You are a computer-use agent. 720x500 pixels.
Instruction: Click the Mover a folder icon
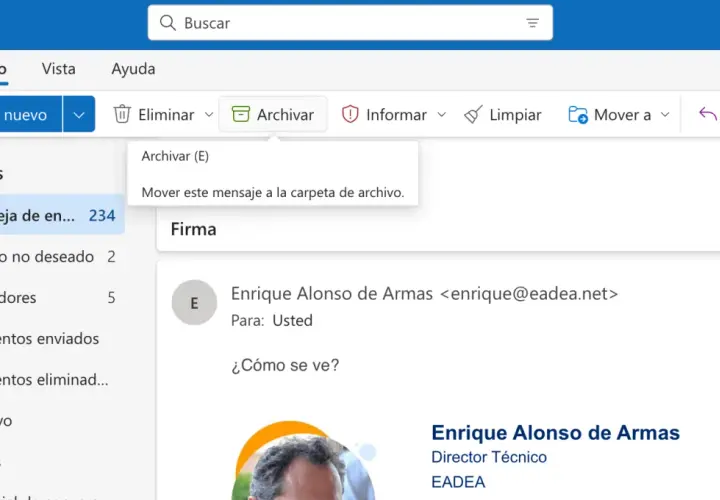[578, 114]
